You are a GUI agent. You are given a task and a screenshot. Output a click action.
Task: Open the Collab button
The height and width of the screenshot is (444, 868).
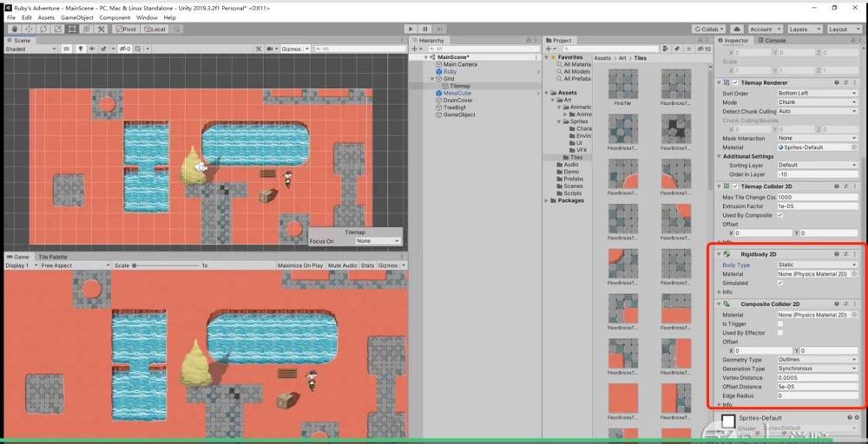click(708, 29)
